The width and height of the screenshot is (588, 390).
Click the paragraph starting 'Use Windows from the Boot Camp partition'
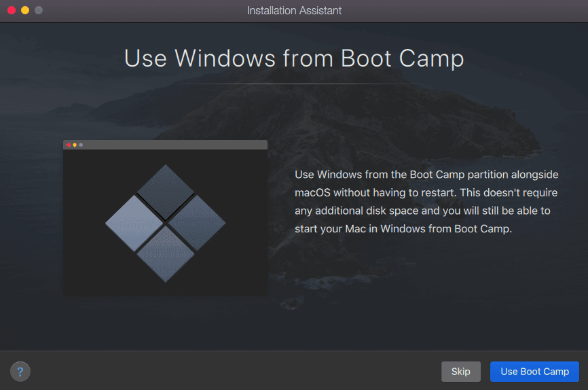(426, 202)
